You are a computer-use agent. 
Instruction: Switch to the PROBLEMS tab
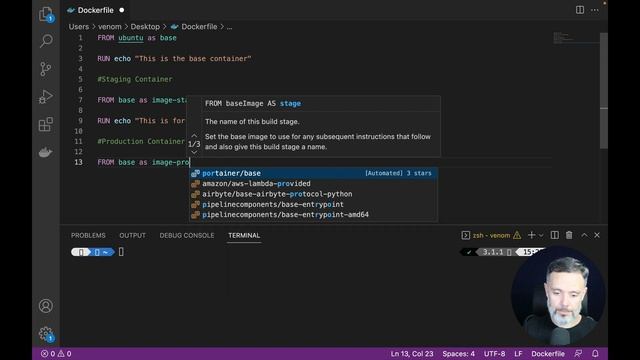(88, 236)
